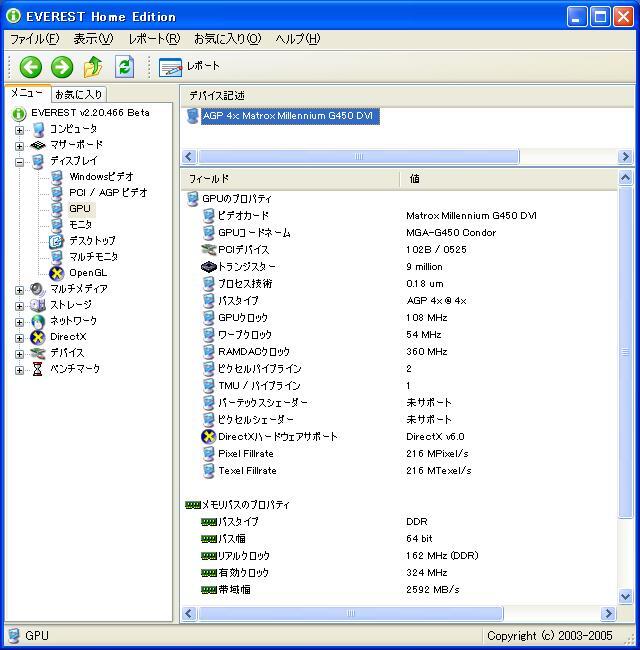Select AGP 4x Matrox Millennium G450 device
Image resolution: width=640 pixels, height=650 pixels.
[x=289, y=116]
